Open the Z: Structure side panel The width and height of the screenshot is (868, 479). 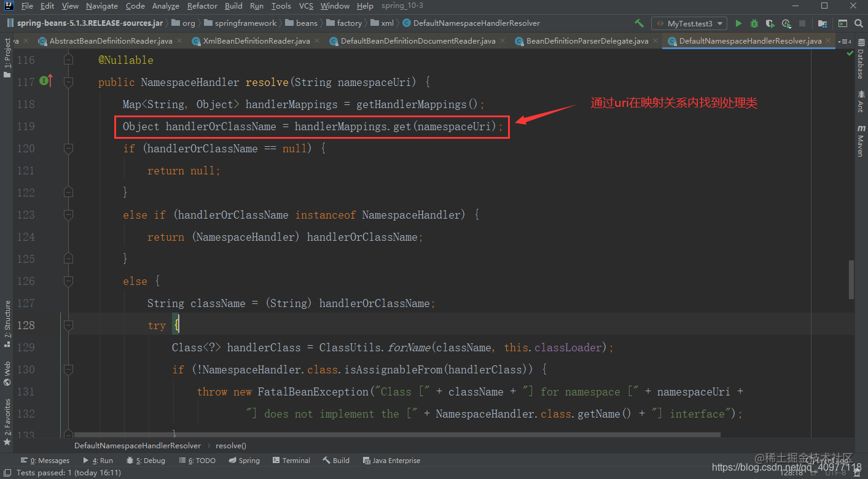[7, 324]
